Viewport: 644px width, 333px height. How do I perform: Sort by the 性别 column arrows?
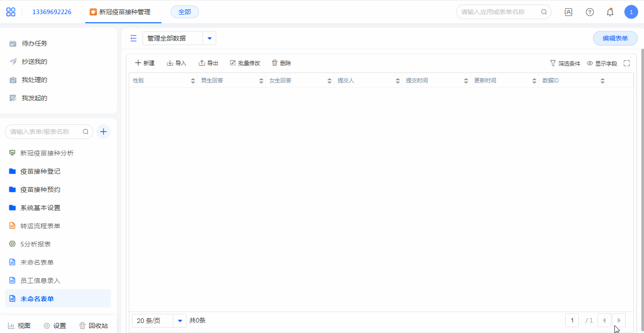(x=193, y=81)
